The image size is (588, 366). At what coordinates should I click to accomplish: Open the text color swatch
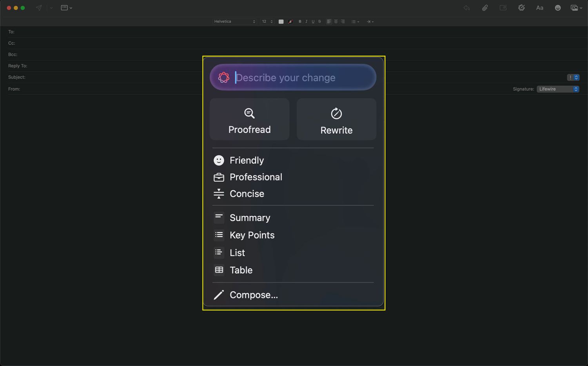point(281,22)
